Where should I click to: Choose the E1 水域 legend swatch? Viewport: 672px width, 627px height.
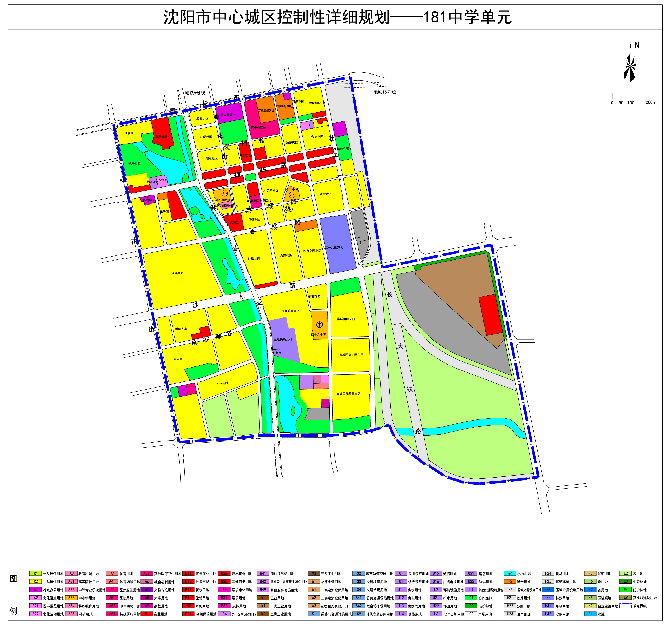click(590, 614)
